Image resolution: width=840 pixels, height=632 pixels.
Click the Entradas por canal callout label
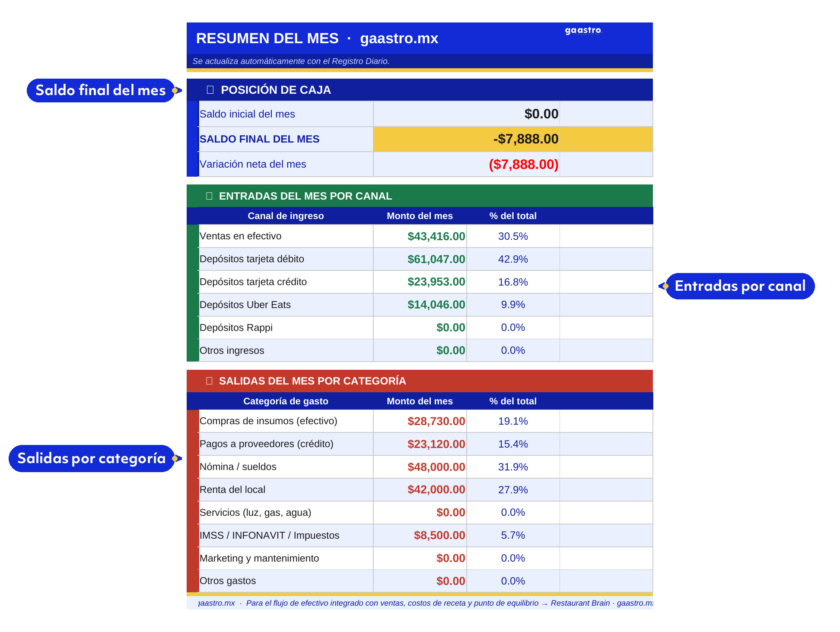pyautogui.click(x=740, y=286)
